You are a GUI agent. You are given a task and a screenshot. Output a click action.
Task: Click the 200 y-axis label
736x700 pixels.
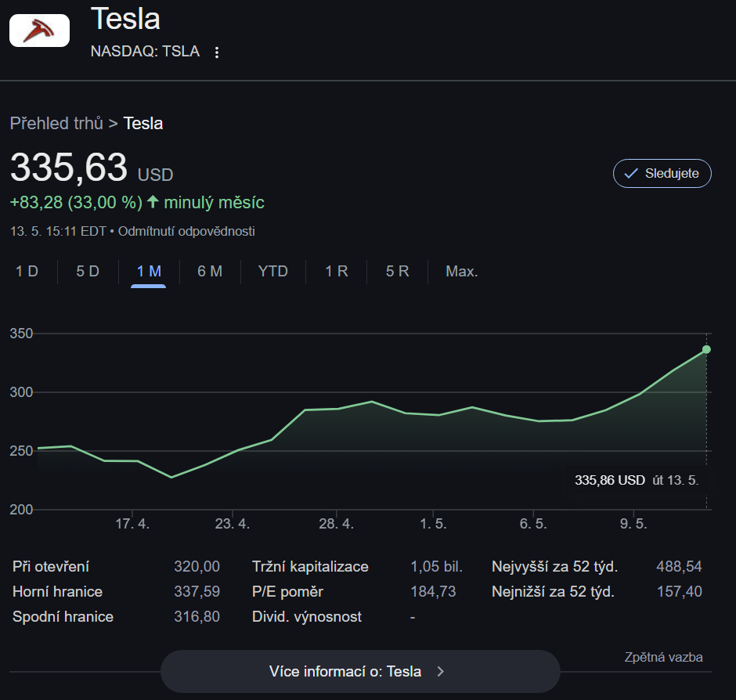(x=22, y=510)
